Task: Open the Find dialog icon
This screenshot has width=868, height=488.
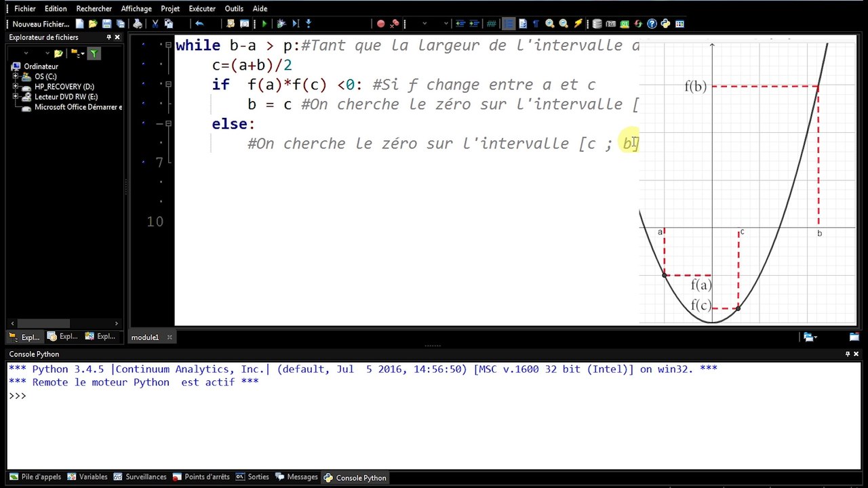Action: point(231,24)
